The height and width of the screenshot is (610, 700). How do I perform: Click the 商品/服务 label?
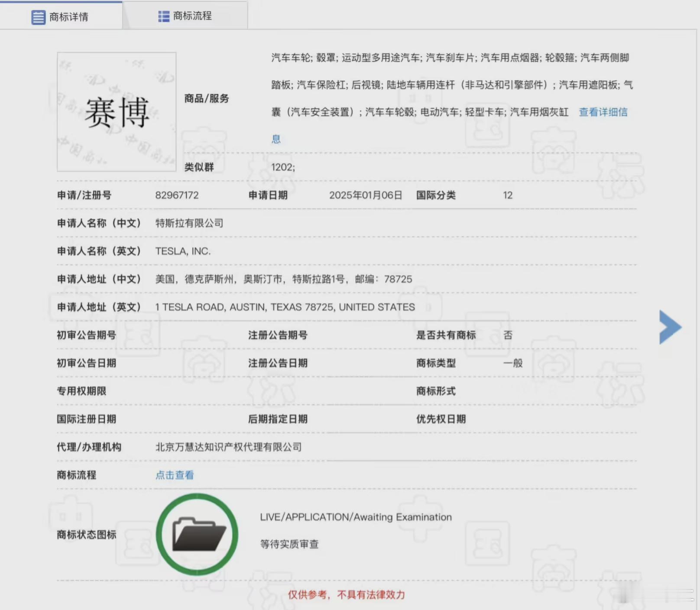pos(207,98)
